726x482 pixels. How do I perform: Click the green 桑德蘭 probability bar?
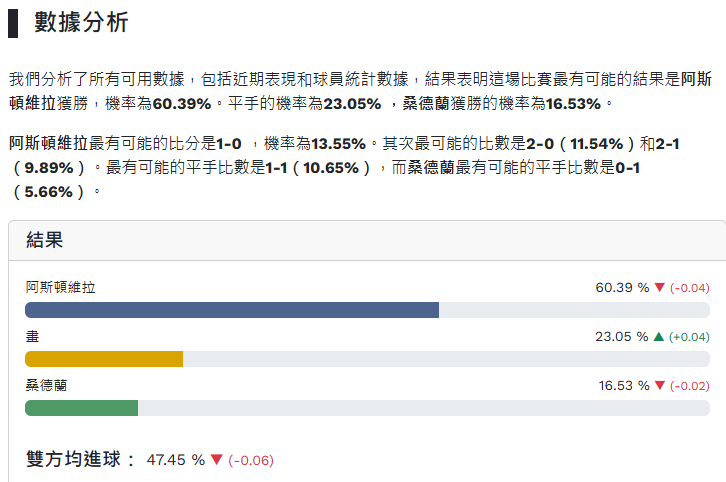[81, 407]
